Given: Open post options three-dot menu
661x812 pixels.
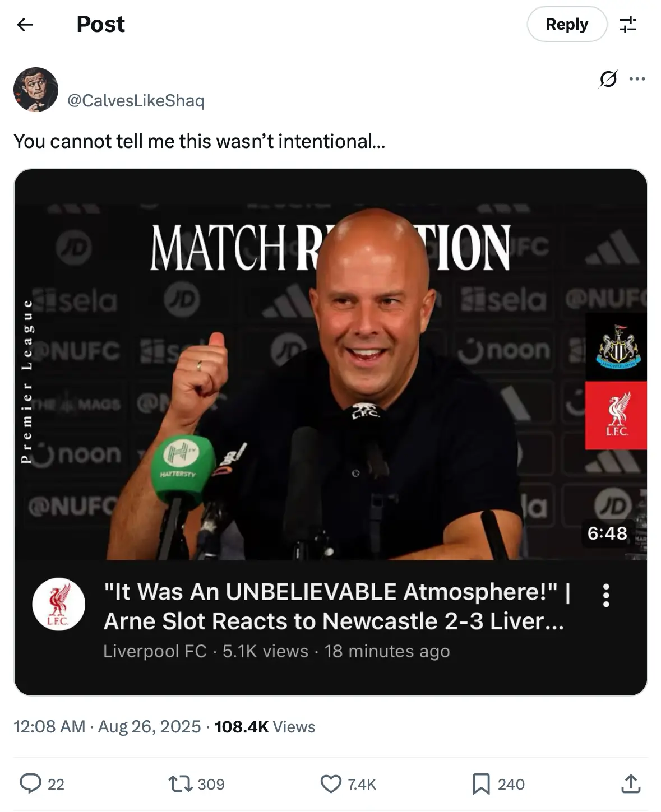Looking at the screenshot, I should click(x=637, y=79).
